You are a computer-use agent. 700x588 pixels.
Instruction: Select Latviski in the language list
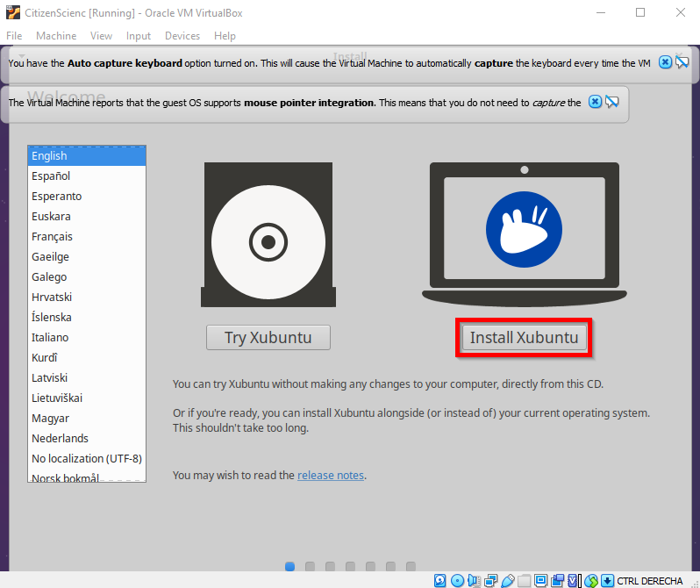[x=87, y=377]
